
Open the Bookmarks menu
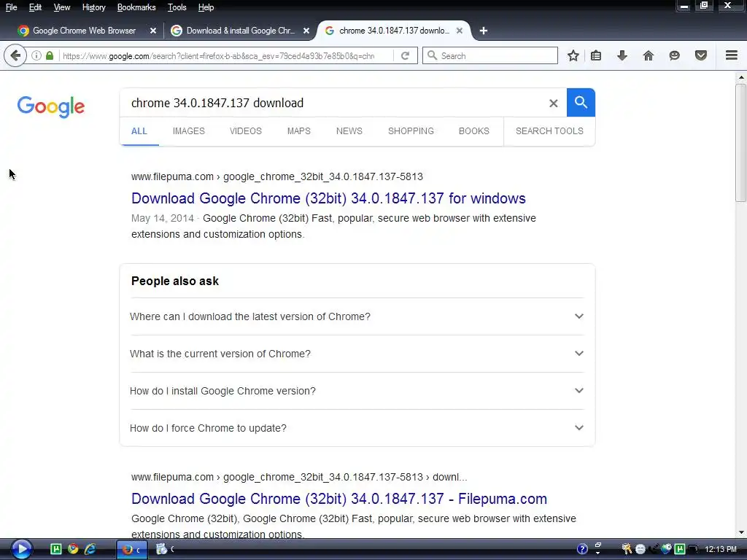pyautogui.click(x=136, y=7)
